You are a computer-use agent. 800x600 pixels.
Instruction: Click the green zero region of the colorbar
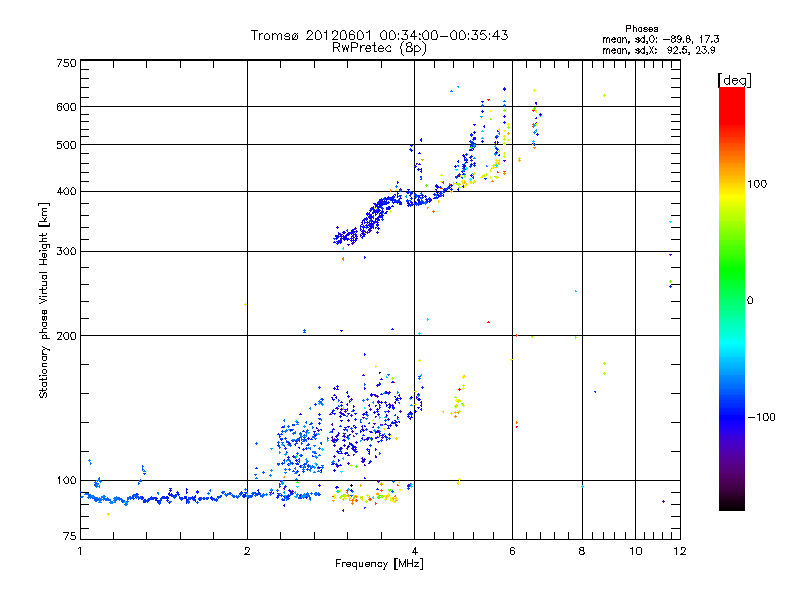(732, 300)
